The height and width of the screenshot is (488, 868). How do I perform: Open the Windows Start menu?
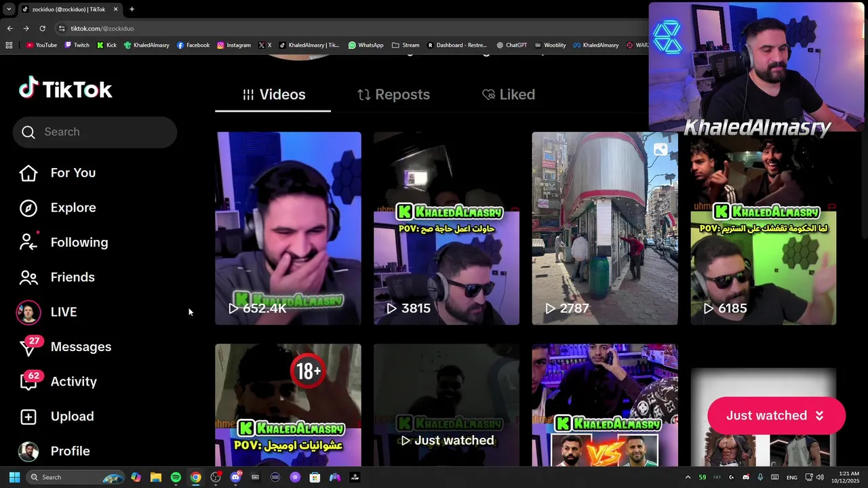[14, 477]
